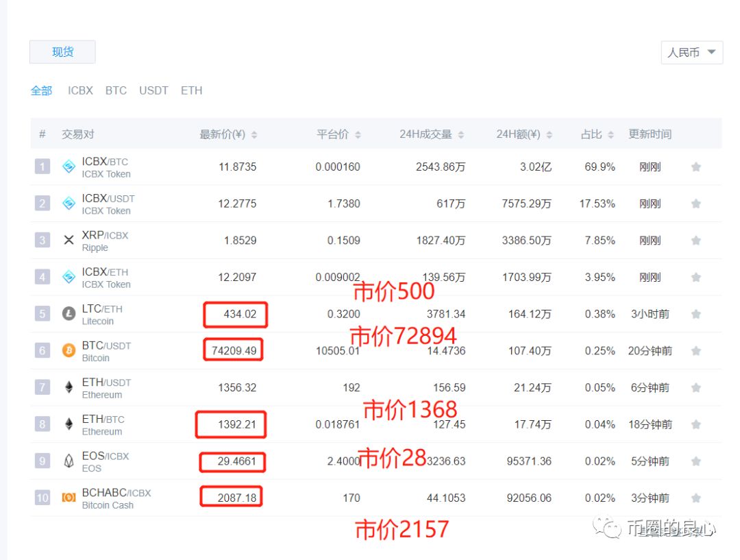Star the ICBX/ETH trading pair
The height and width of the screenshot is (560, 740).
click(695, 277)
